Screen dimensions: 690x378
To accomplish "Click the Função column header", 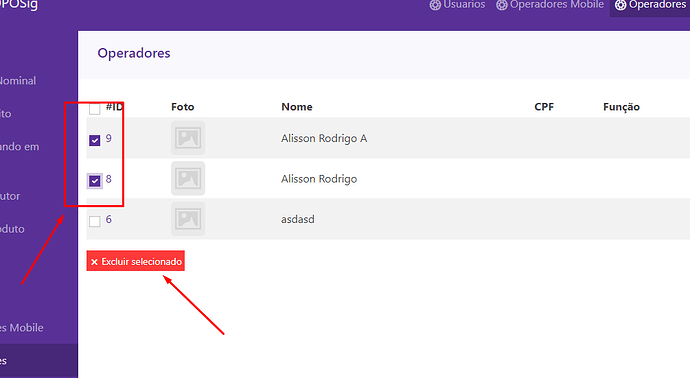I will coord(621,107).
